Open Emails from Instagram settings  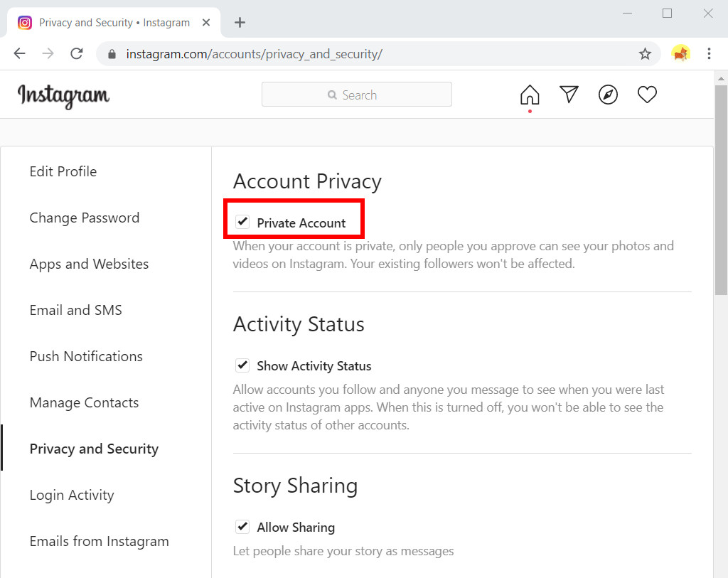pyautogui.click(x=100, y=541)
